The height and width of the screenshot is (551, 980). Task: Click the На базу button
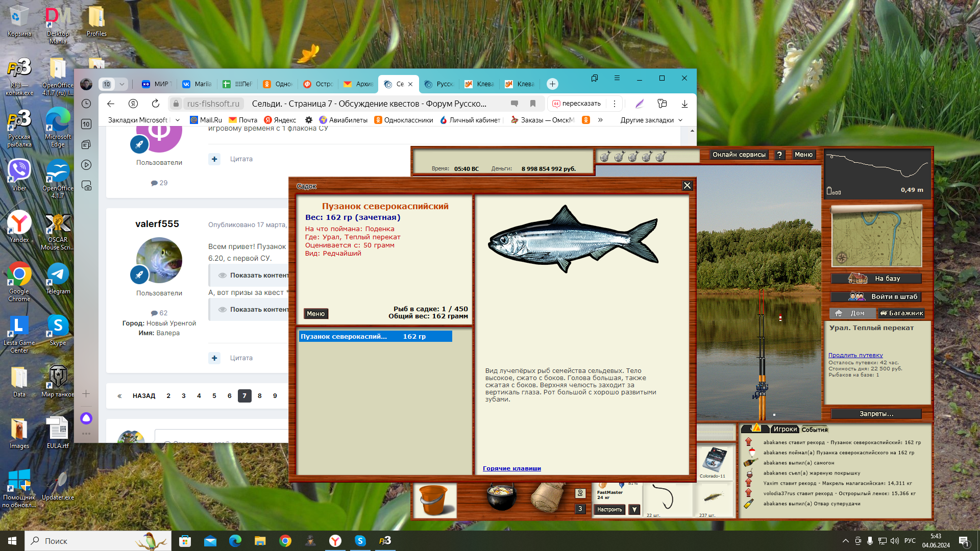point(876,279)
